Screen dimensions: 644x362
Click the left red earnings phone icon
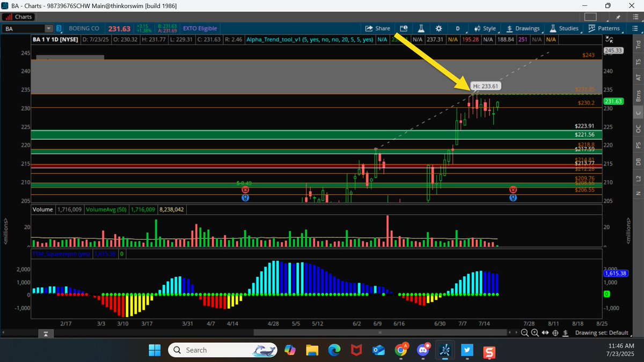[x=245, y=190]
